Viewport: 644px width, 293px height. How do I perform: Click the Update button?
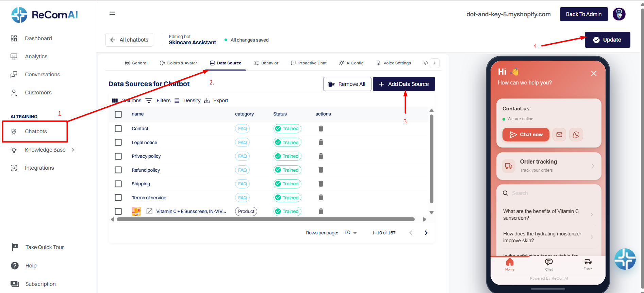click(x=607, y=40)
